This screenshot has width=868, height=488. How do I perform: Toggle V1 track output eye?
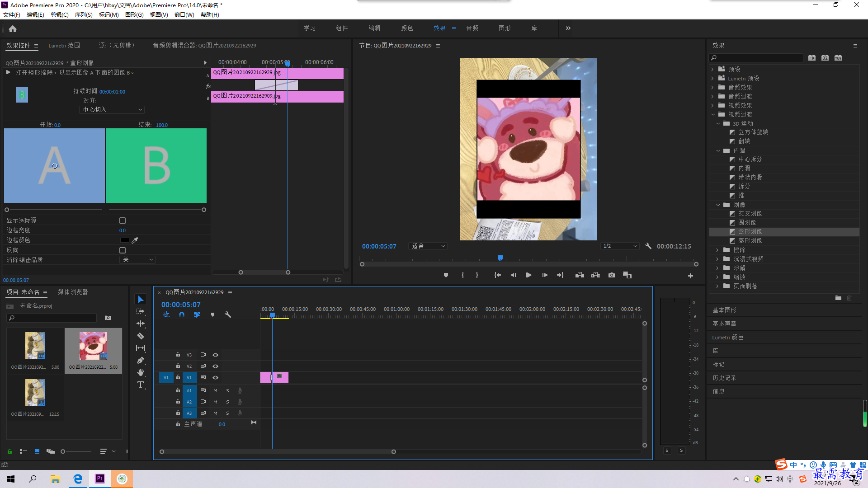(x=216, y=378)
